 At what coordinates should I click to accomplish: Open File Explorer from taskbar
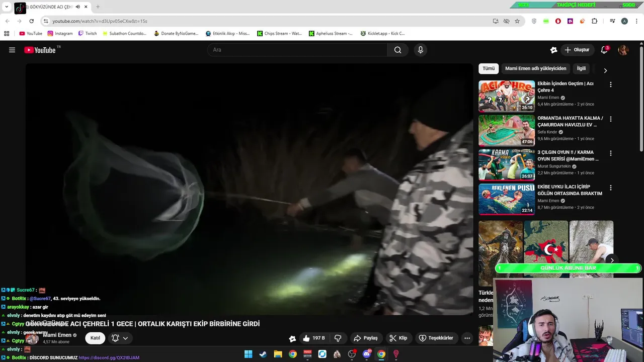278,354
